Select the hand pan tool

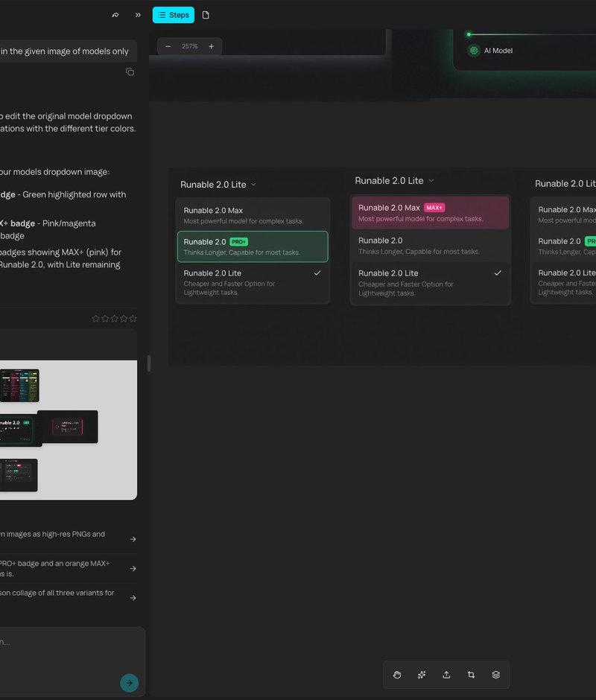(x=397, y=675)
